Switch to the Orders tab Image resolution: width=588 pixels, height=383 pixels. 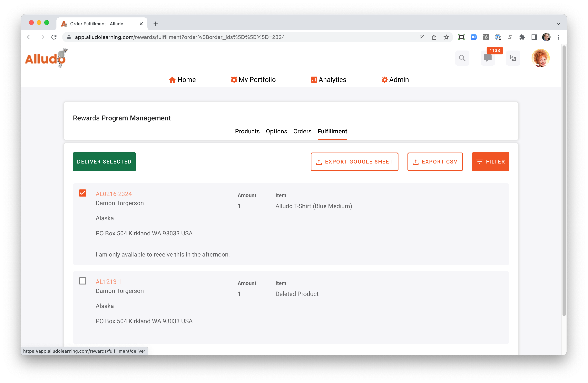(302, 131)
